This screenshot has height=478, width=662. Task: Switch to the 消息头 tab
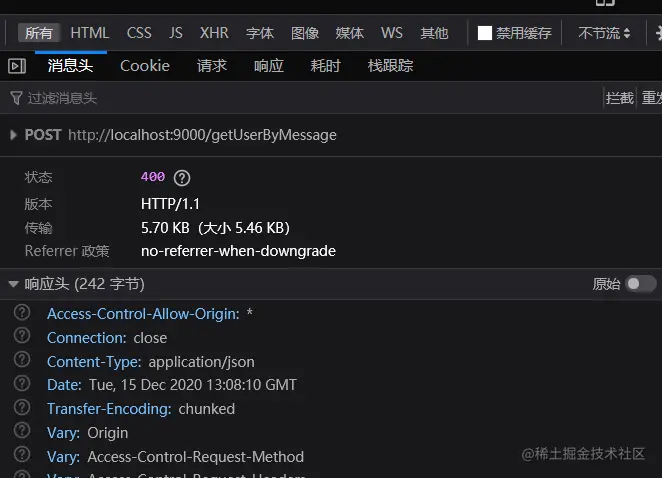coord(71,66)
